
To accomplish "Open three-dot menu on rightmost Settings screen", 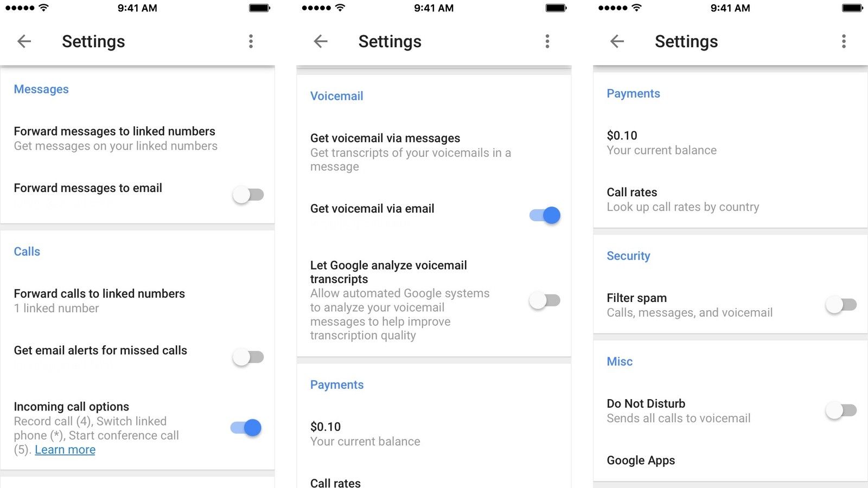I will [x=844, y=41].
